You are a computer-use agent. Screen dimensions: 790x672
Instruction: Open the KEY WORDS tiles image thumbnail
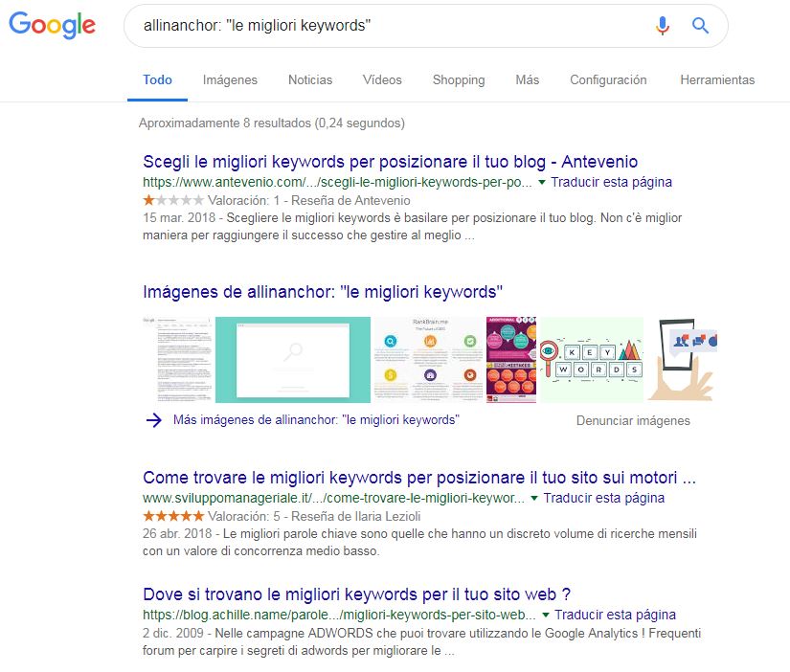coord(591,360)
